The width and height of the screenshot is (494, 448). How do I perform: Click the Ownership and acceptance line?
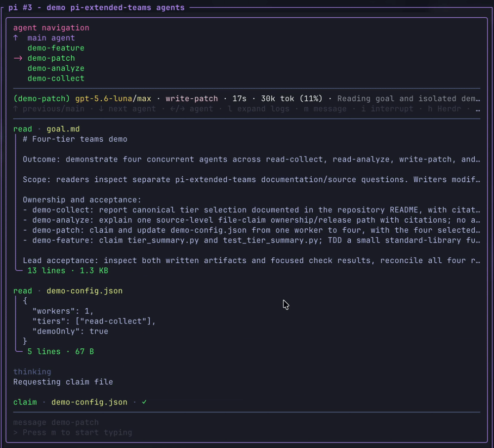pos(82,200)
